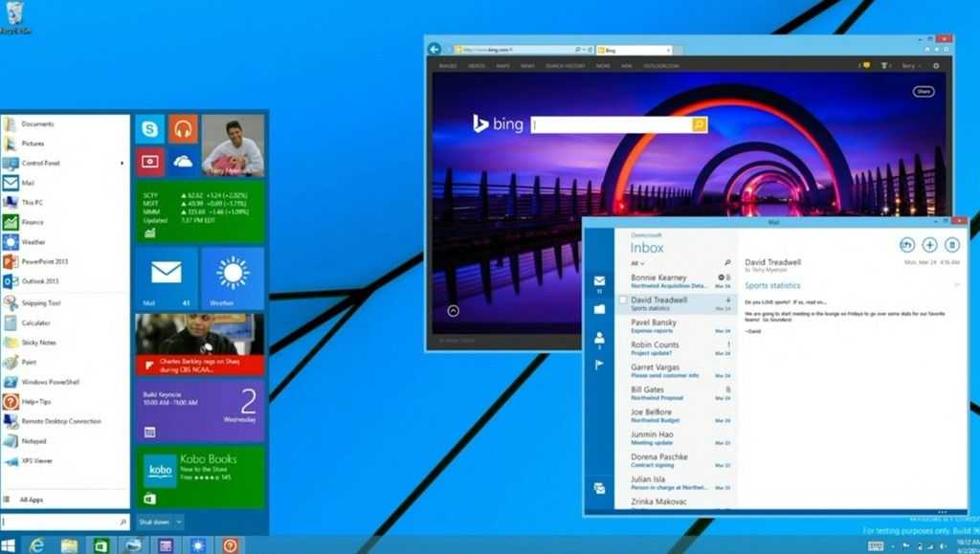This screenshot has width=980, height=554.
Task: Open the Build Keynote calendar tile
Action: point(200,410)
